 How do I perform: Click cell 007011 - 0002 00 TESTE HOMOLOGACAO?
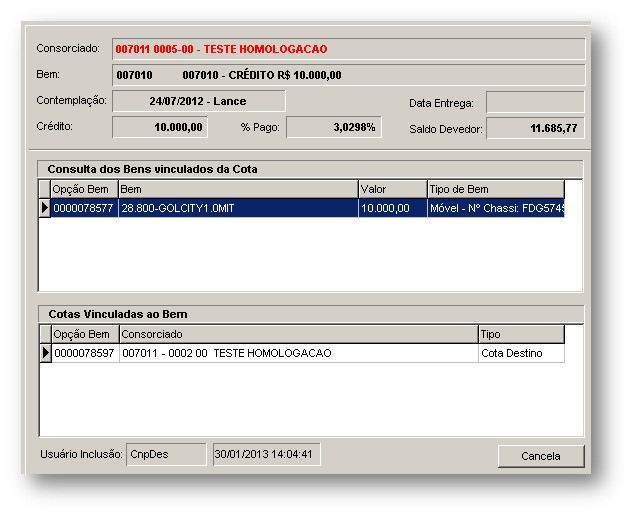[299, 353]
